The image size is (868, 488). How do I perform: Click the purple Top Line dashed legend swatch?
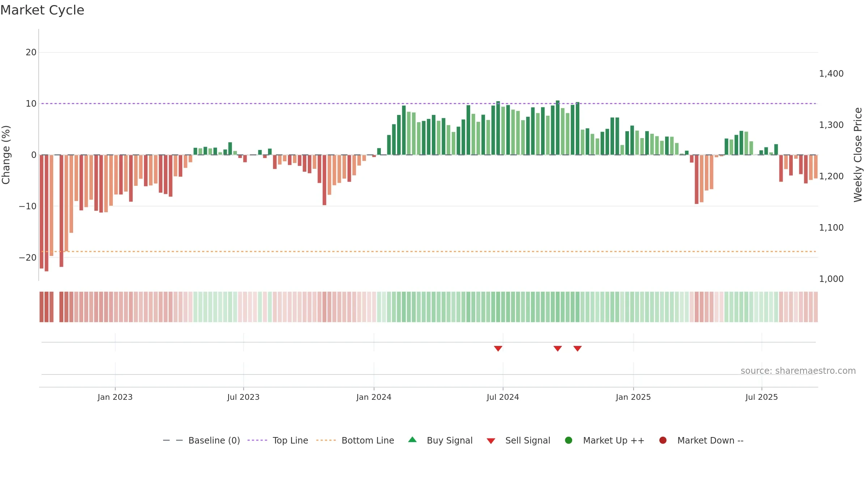pyautogui.click(x=257, y=440)
